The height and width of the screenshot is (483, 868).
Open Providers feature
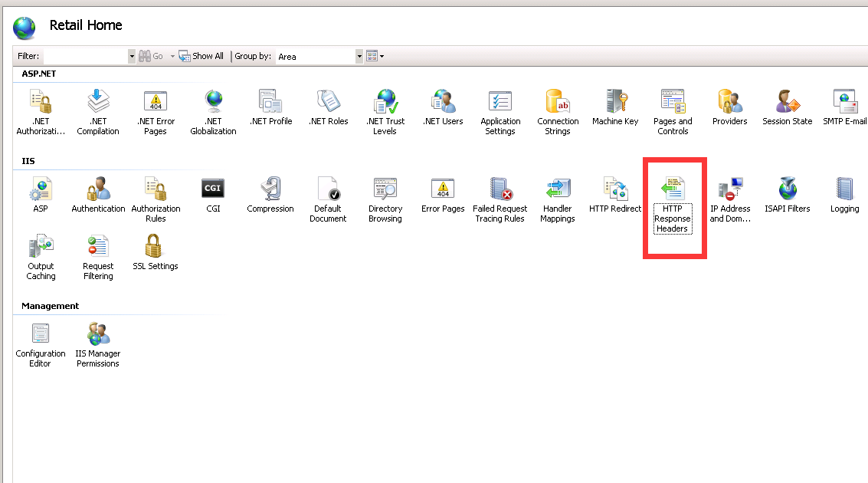pos(729,107)
